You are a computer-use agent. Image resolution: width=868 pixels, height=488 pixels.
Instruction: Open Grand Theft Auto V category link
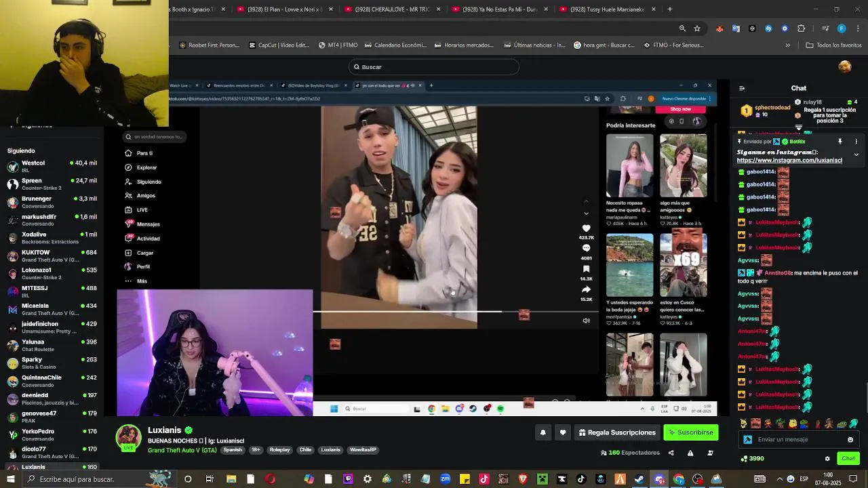[182, 450]
